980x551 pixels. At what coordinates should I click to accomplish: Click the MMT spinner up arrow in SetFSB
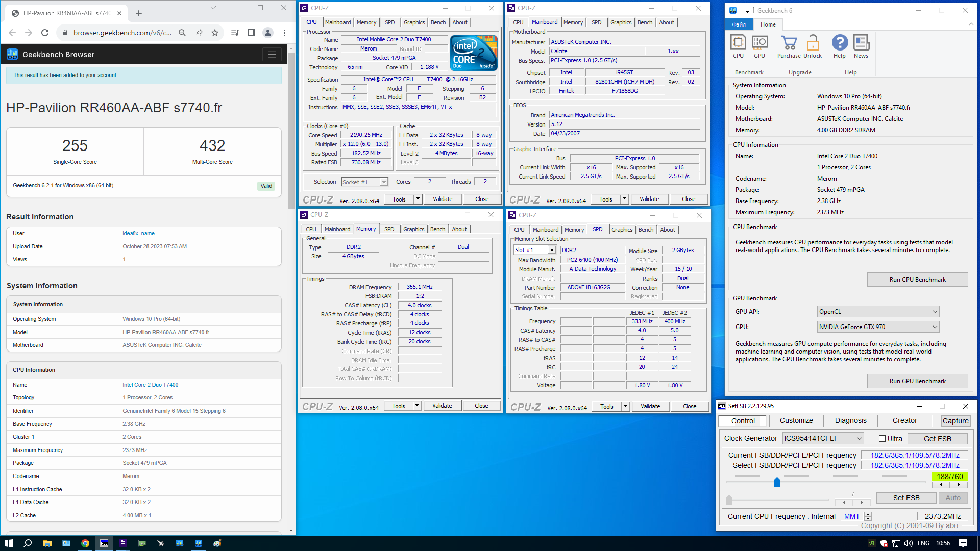pyautogui.click(x=868, y=514)
